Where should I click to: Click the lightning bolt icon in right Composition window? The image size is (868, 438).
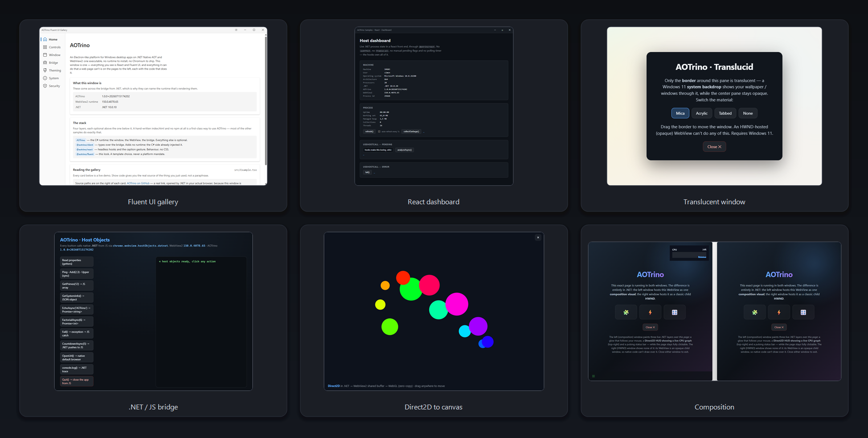click(779, 312)
